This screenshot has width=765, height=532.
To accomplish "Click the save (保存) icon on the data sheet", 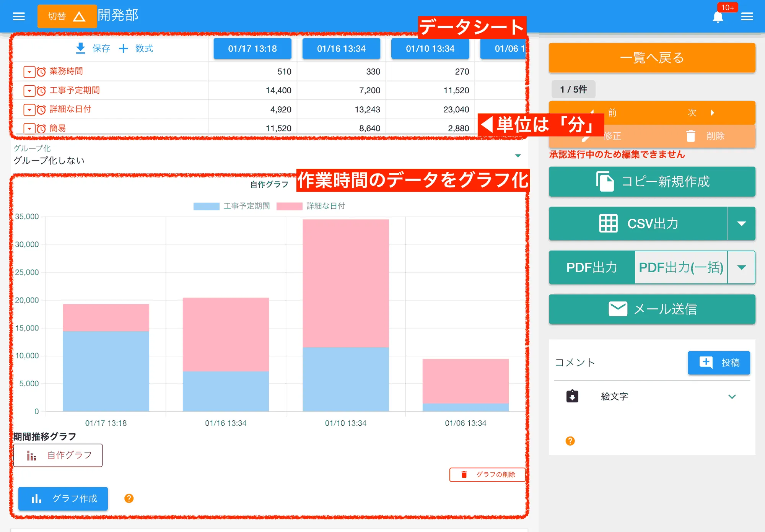I will pos(80,48).
